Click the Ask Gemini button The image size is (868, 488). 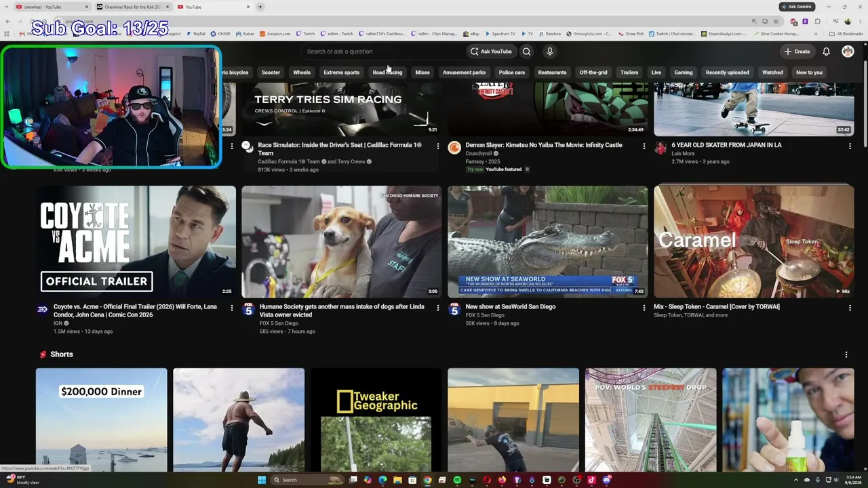click(796, 7)
